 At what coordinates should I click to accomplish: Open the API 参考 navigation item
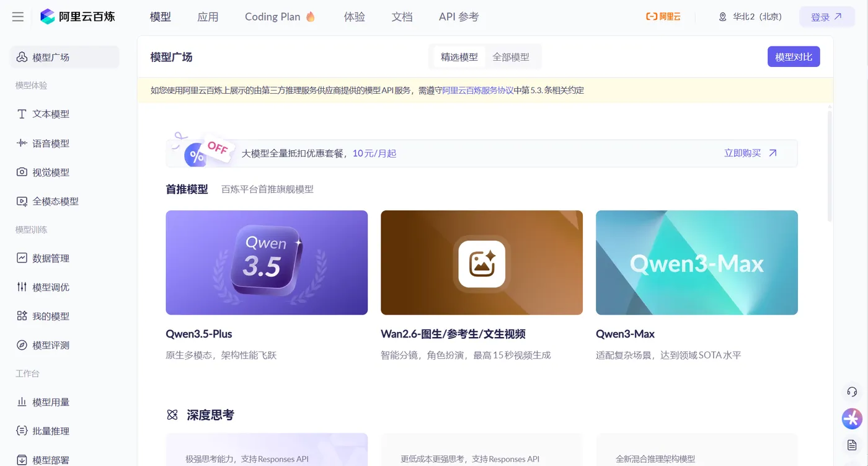459,17
